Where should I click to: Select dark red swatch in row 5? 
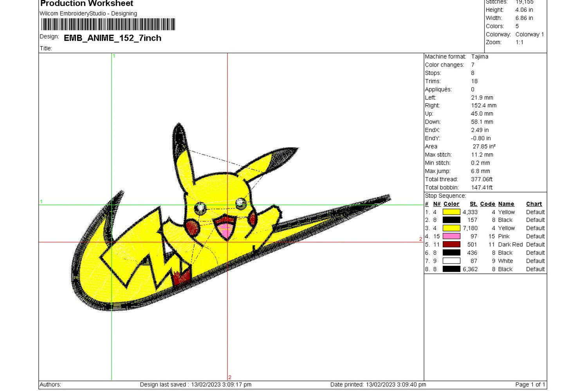451,244
